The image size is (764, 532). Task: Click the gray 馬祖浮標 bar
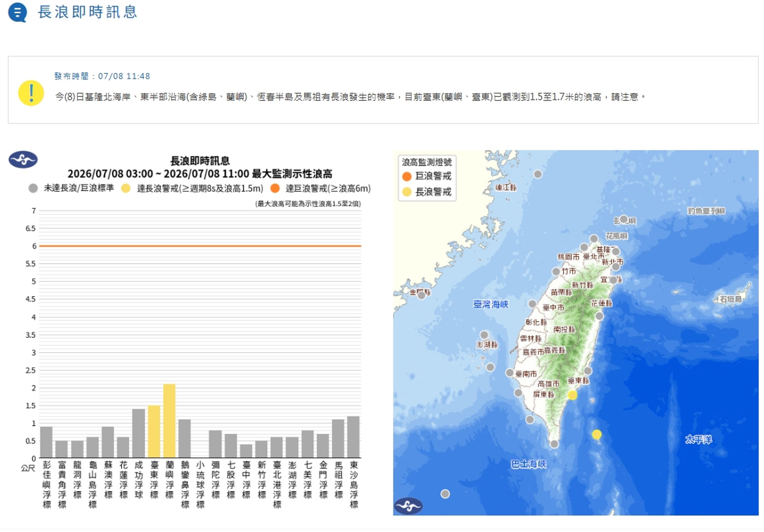coord(338,438)
